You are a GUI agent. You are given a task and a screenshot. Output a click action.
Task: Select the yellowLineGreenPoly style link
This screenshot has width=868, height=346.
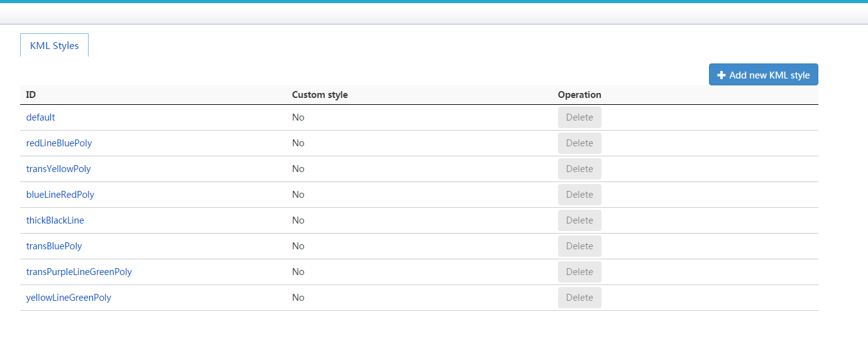[x=69, y=298]
